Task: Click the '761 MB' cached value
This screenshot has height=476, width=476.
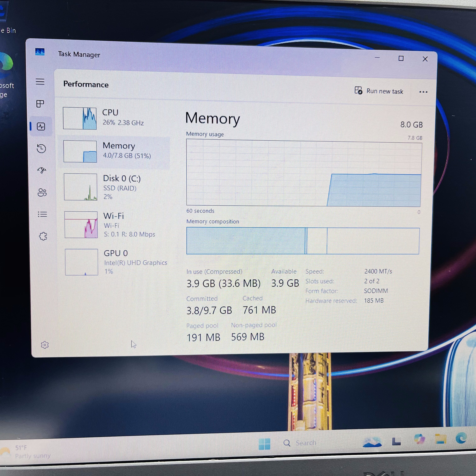Action: (259, 310)
